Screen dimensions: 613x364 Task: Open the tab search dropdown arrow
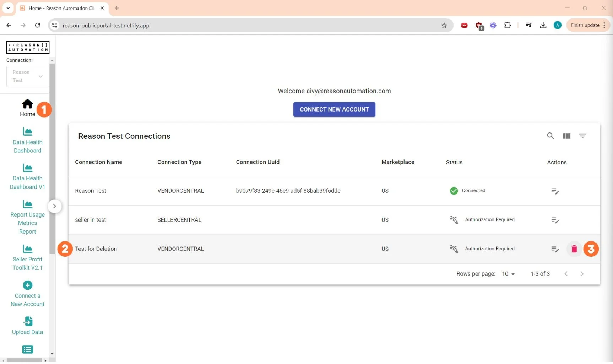[8, 8]
